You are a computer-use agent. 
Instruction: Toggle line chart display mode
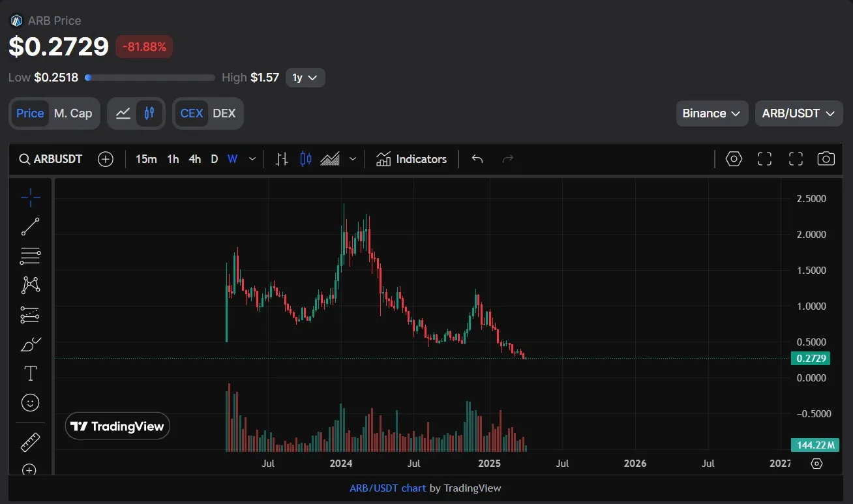[123, 113]
